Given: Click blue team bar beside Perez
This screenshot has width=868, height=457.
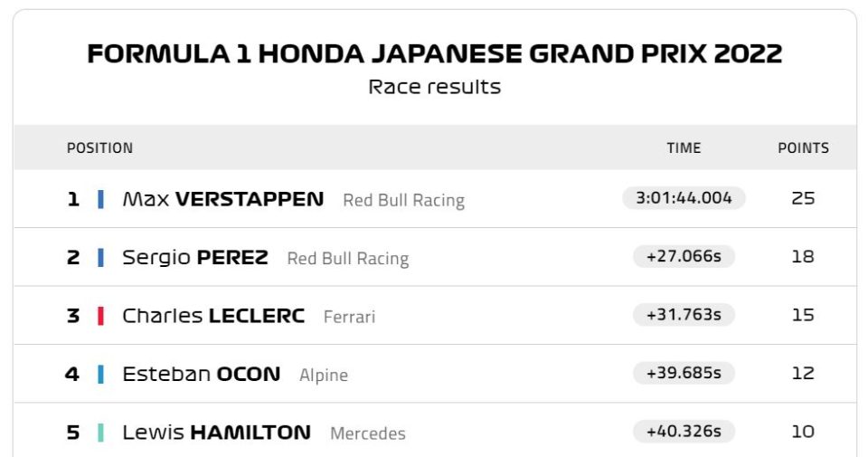Looking at the screenshot, I should point(100,258).
